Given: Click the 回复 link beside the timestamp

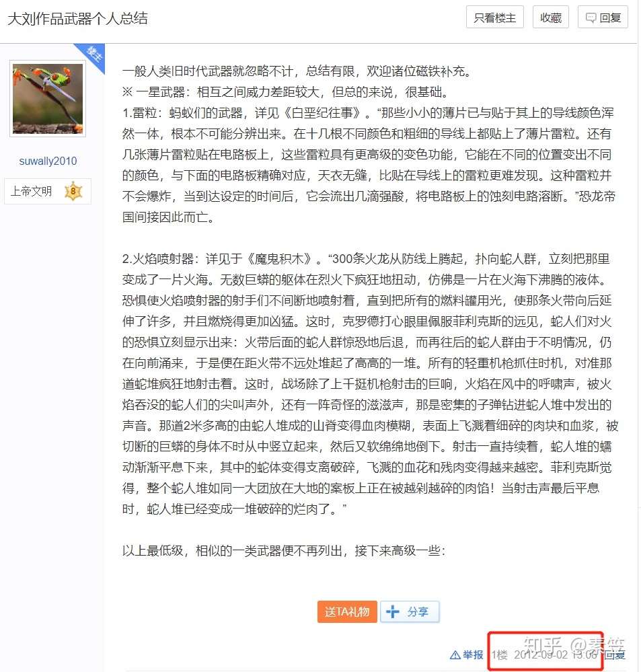Looking at the screenshot, I should (615, 655).
